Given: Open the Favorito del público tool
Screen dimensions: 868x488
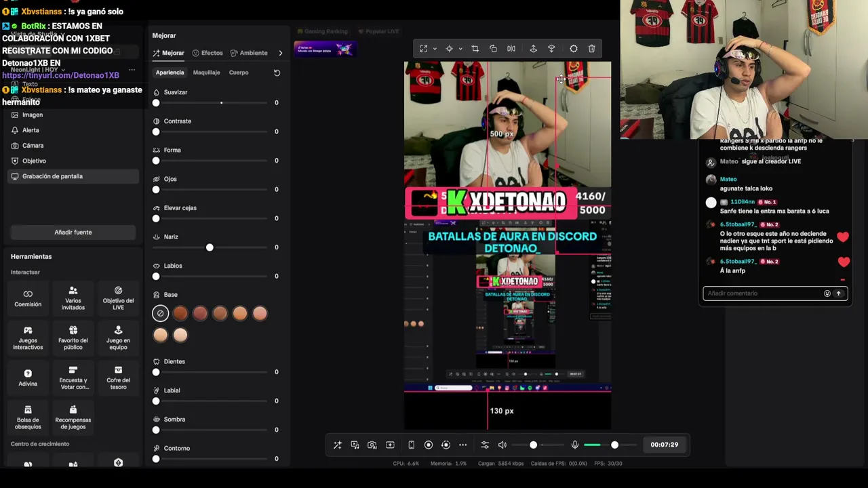Looking at the screenshot, I should (x=73, y=338).
